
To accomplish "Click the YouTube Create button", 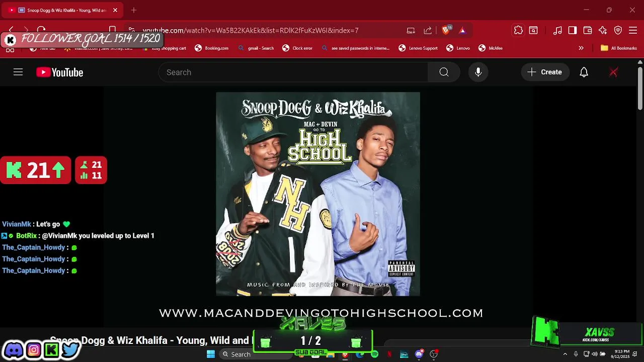I will point(545,72).
